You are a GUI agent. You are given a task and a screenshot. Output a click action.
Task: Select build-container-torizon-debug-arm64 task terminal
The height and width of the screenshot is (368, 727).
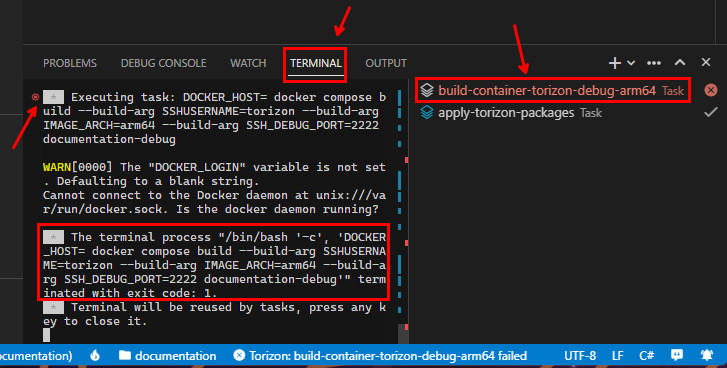(553, 90)
